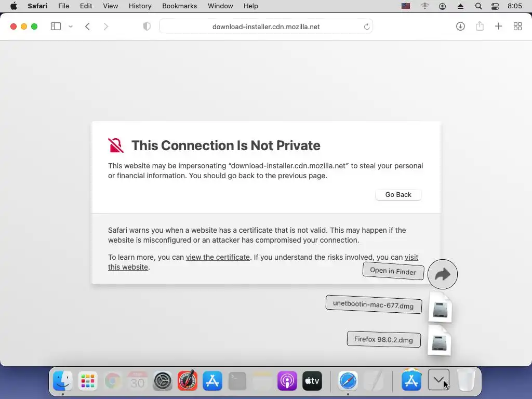Viewport: 532px width, 399px height.
Task: Click the eject icon in menu bar
Action: click(x=460, y=6)
